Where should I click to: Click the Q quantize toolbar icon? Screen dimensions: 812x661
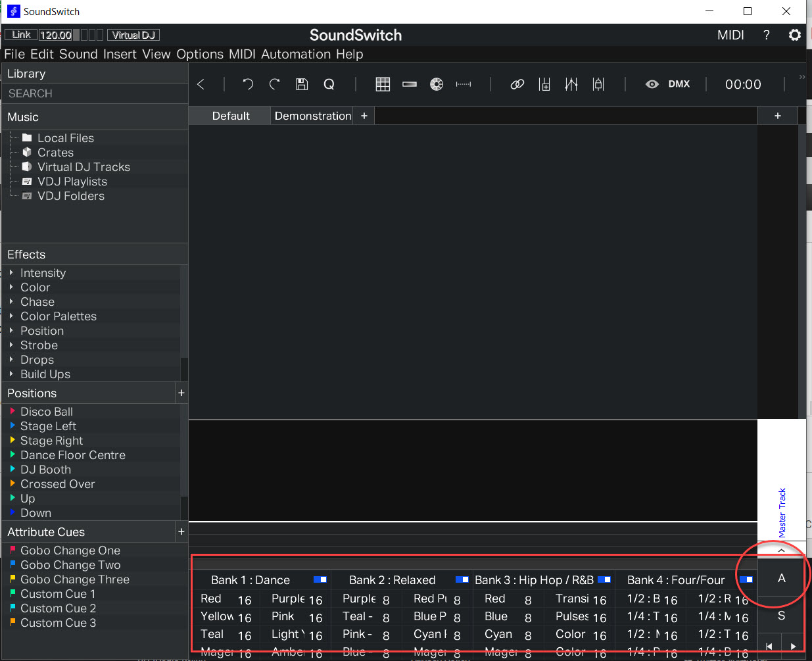pyautogui.click(x=329, y=84)
